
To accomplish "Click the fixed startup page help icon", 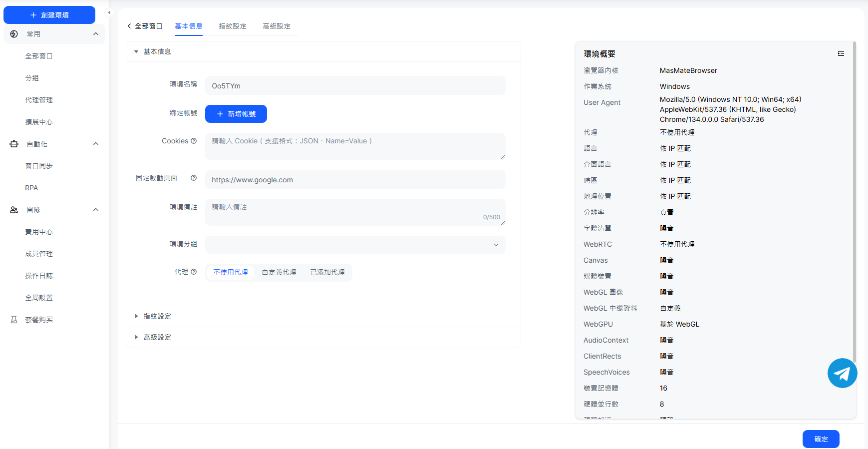I will click(x=194, y=178).
